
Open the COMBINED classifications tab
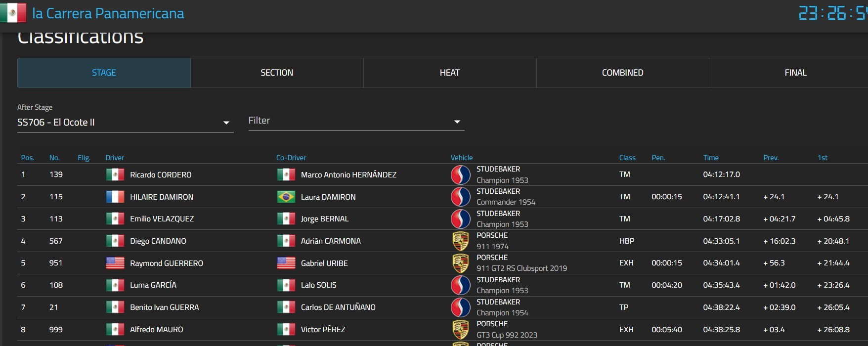coord(622,73)
